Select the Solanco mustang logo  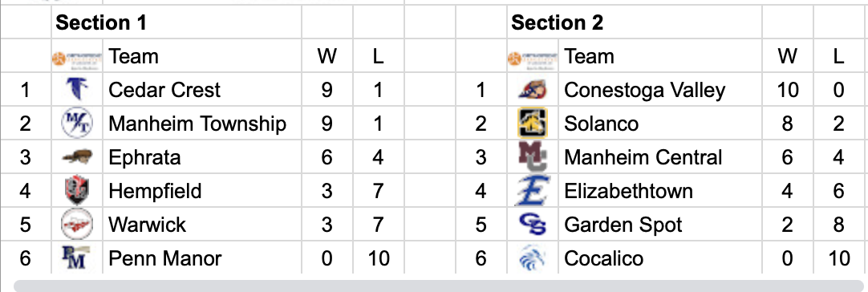pos(533,123)
